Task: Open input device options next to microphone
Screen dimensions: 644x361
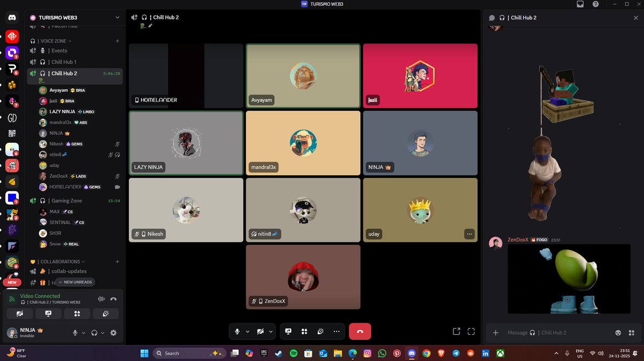Action: coord(83,333)
